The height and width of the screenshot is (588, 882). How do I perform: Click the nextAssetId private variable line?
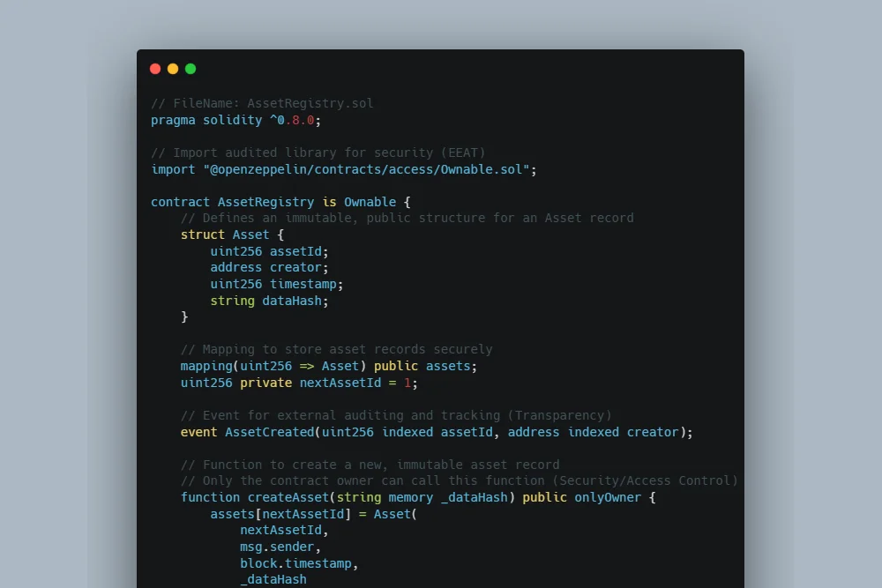tap(299, 383)
